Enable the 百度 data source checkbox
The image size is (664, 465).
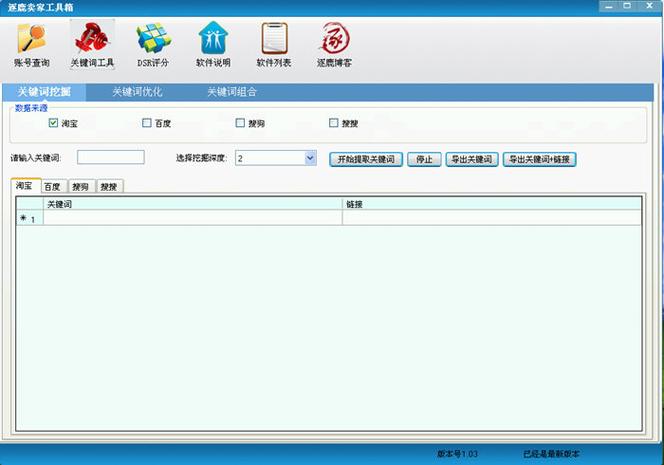(147, 124)
